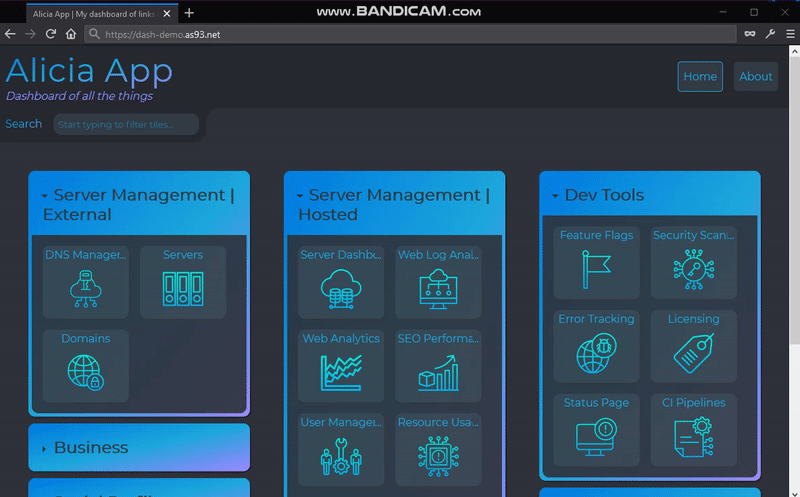Select the Feature Flags flag icon
This screenshot has height=497, width=800.
[x=596, y=268]
